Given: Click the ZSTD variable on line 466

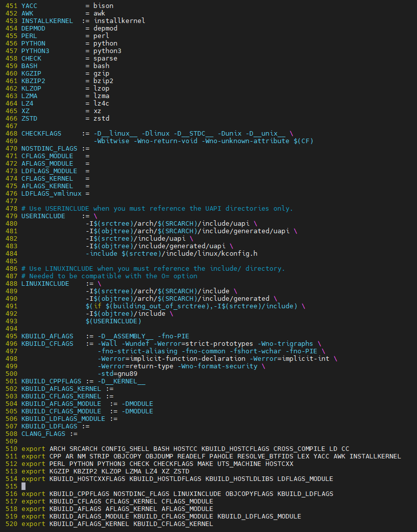Looking at the screenshot, I should click(29, 119).
